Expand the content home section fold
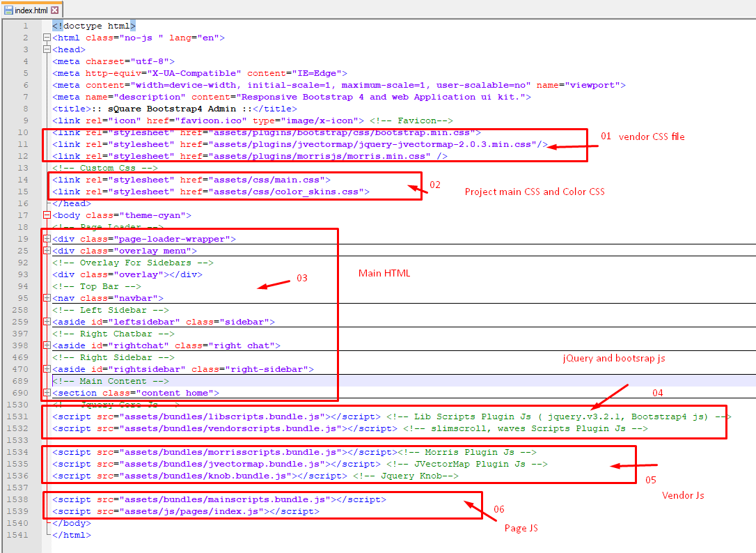 coord(47,393)
